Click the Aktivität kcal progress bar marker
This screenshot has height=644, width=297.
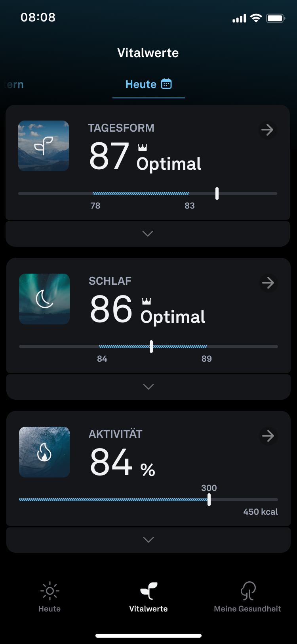[x=209, y=500]
